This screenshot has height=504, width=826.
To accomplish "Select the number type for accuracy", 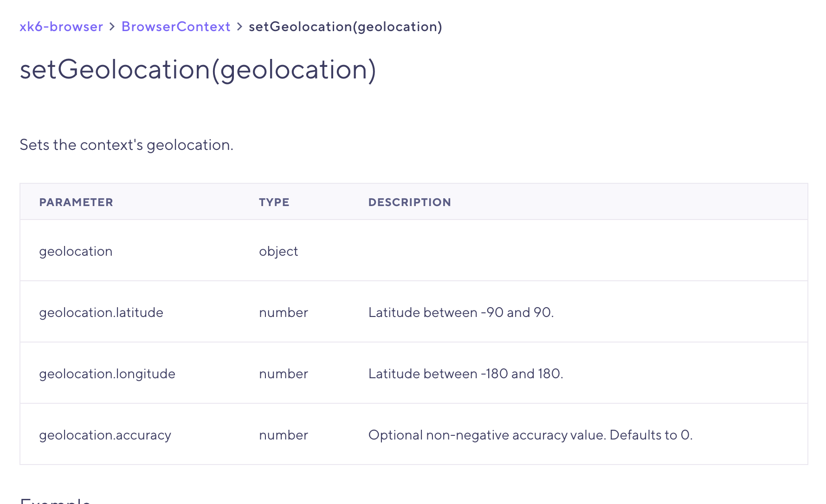I will (283, 435).
